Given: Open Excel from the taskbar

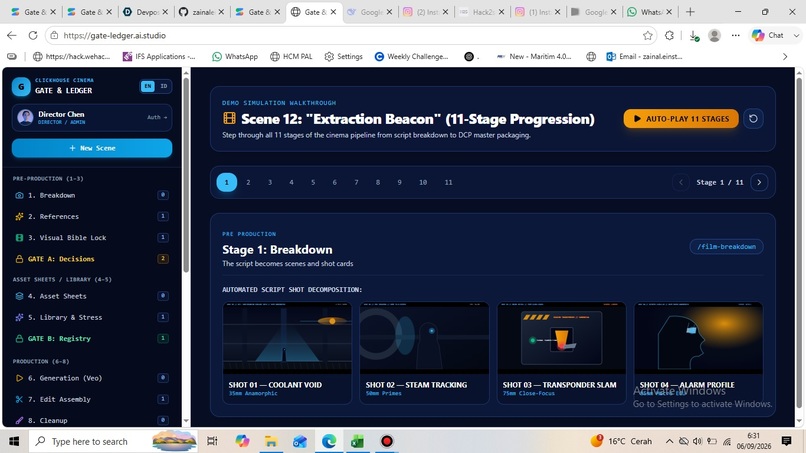Looking at the screenshot, I should [357, 441].
